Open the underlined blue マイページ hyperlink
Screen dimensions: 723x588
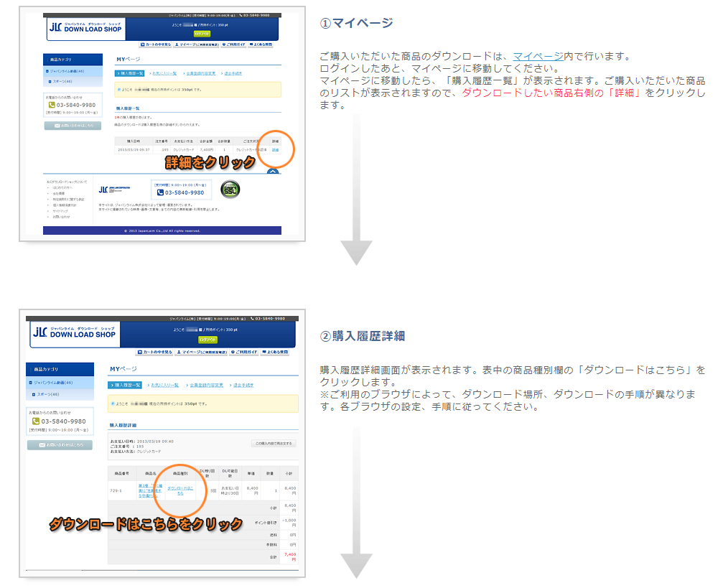(x=538, y=56)
